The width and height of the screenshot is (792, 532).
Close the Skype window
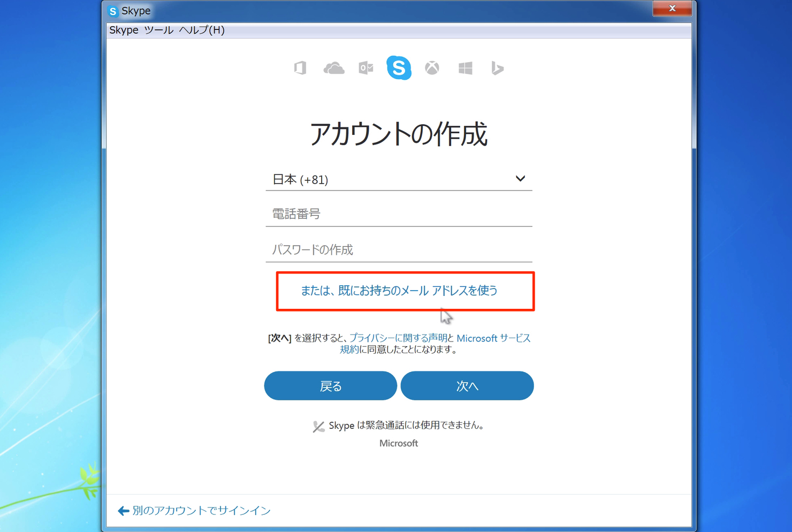[672, 9]
